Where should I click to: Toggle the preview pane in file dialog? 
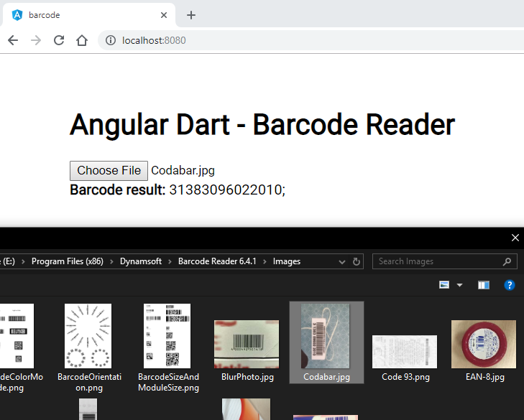(x=484, y=285)
